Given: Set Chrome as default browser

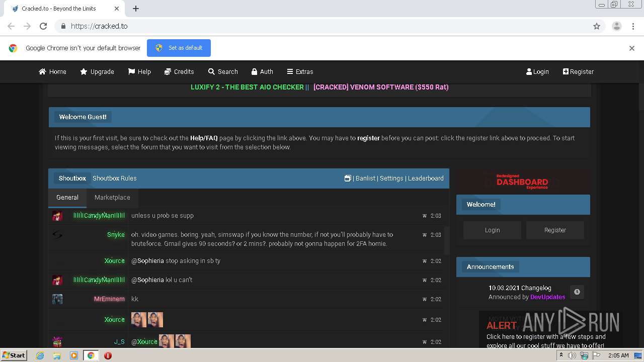Looking at the screenshot, I should pyautogui.click(x=179, y=48).
